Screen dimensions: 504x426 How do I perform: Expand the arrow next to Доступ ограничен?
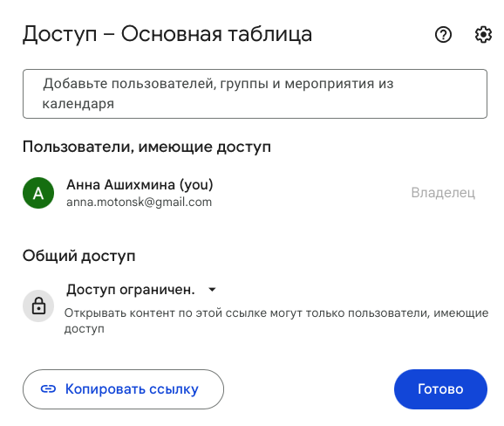coord(212,290)
